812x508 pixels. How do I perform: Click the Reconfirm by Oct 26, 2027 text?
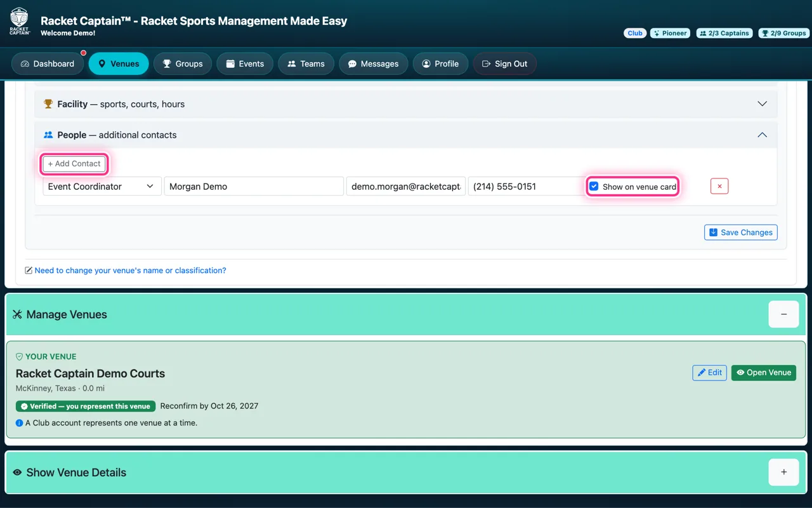pos(209,406)
